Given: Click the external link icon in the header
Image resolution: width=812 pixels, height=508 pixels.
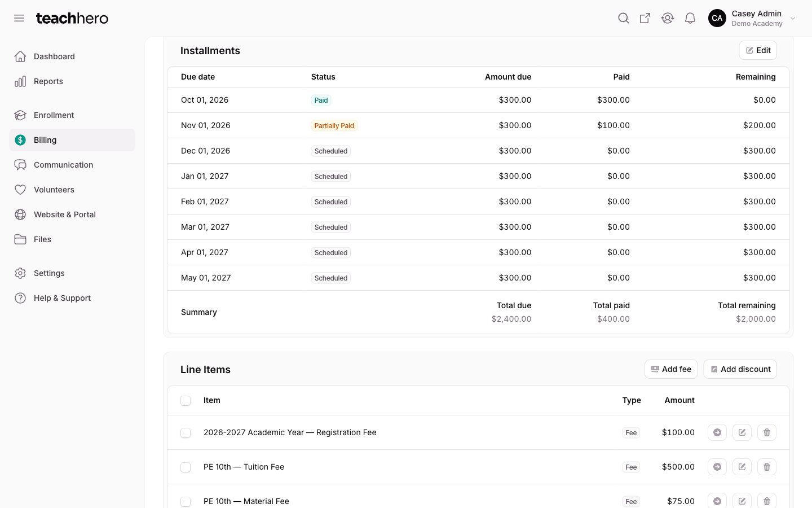Looking at the screenshot, I should coord(645,18).
